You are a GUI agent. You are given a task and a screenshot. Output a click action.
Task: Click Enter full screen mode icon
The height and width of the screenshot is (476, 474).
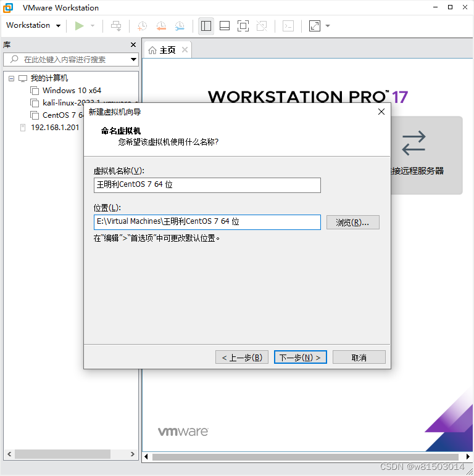click(x=243, y=26)
